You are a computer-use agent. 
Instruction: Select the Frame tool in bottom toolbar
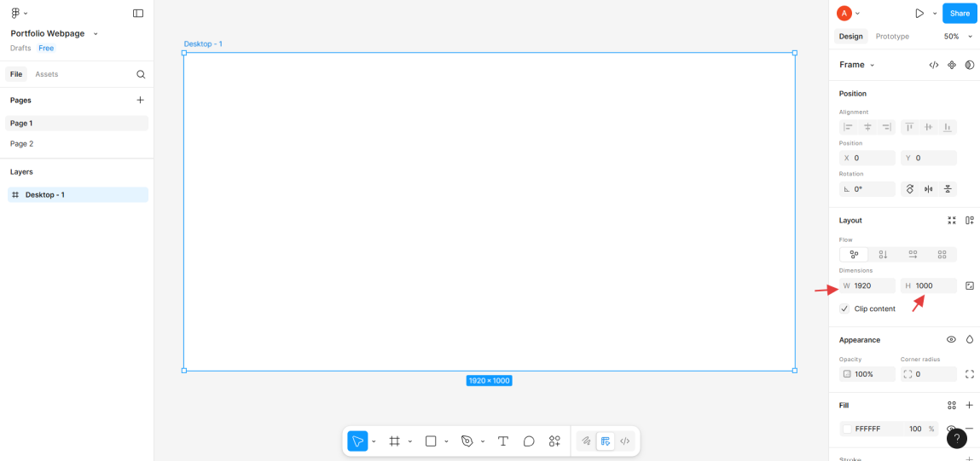[394, 441]
